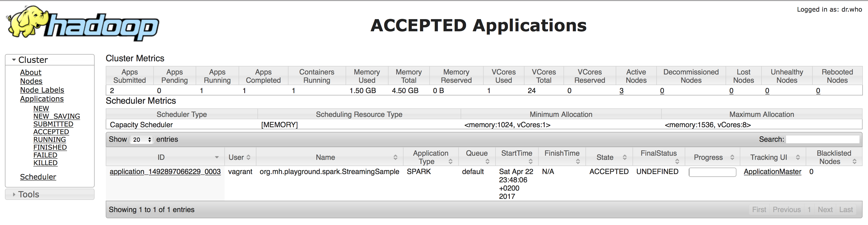Go to First page of results
The height and width of the screenshot is (225, 868).
point(759,209)
